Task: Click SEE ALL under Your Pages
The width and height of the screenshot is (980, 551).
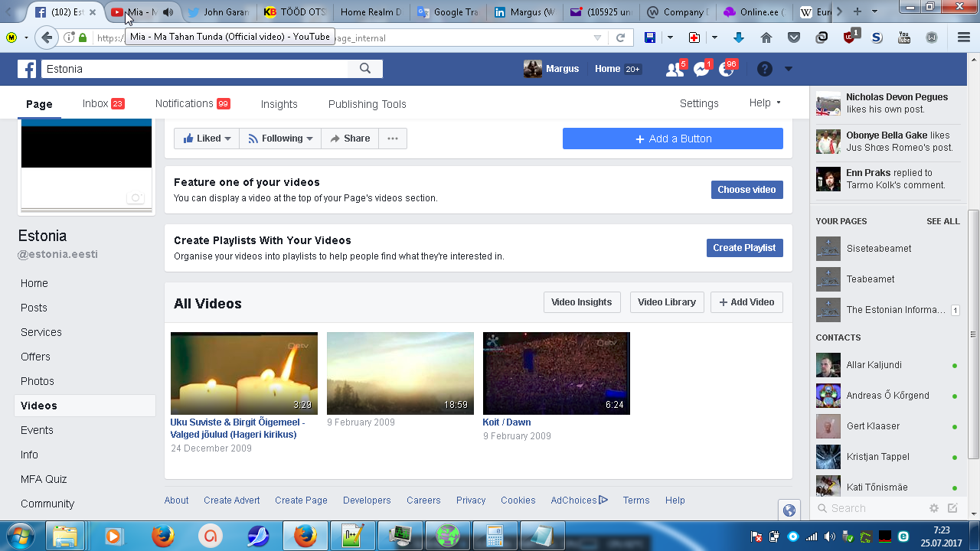Action: (x=942, y=221)
